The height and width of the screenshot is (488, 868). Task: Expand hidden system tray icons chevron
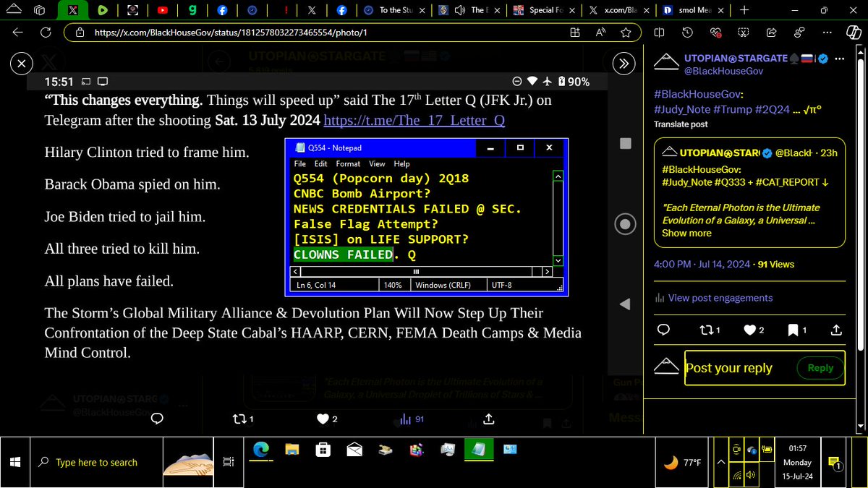pyautogui.click(x=720, y=462)
